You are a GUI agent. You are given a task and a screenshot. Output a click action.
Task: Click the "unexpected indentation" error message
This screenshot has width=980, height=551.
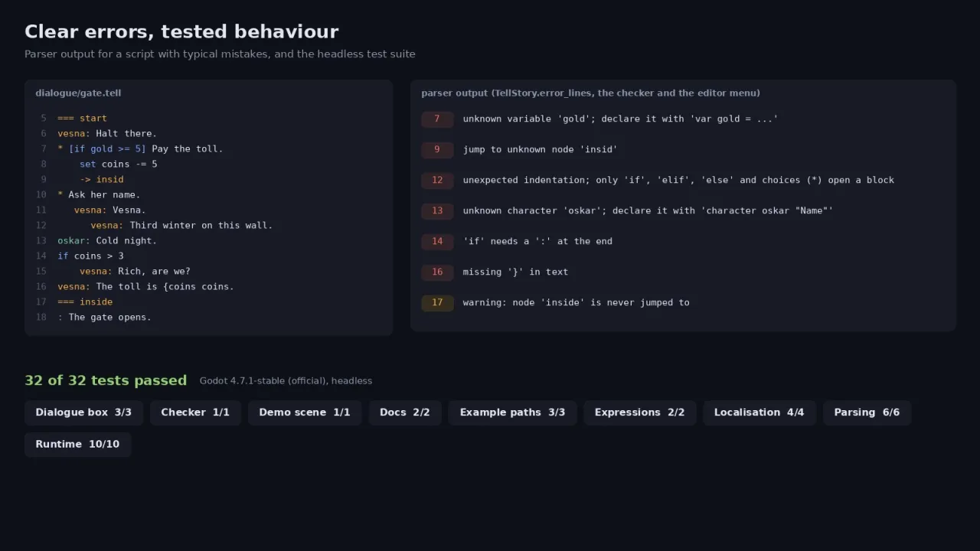point(678,180)
